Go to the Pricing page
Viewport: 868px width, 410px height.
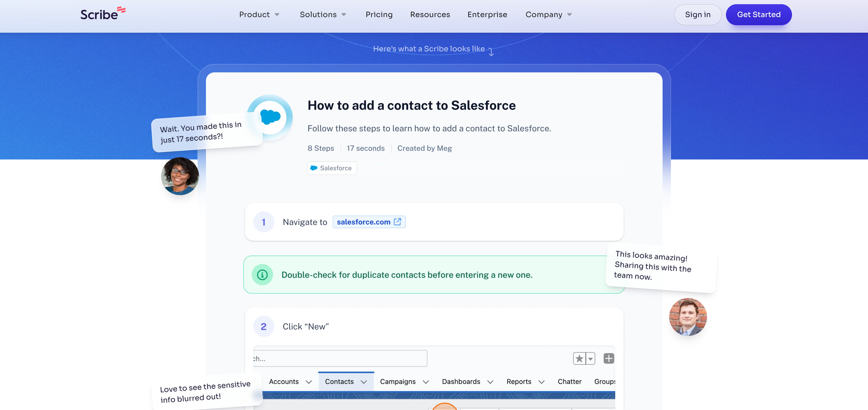(x=379, y=14)
